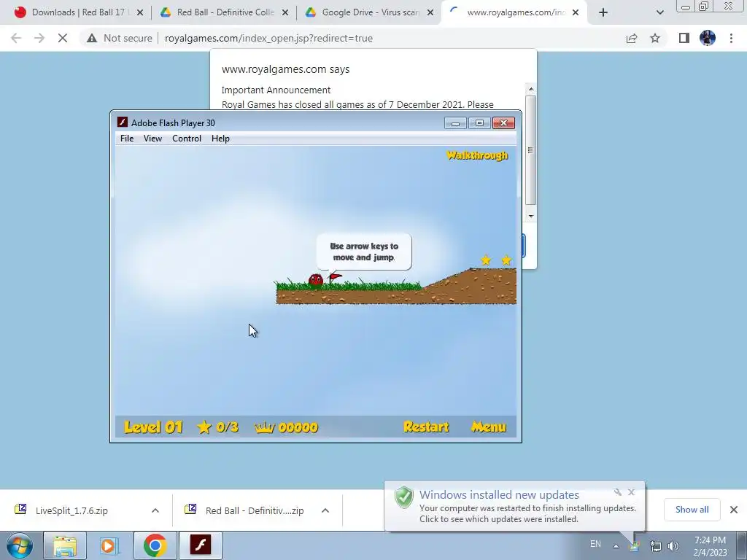The height and width of the screenshot is (560, 747).
Task: Close the Windows updates notification balloon
Action: 631,492
